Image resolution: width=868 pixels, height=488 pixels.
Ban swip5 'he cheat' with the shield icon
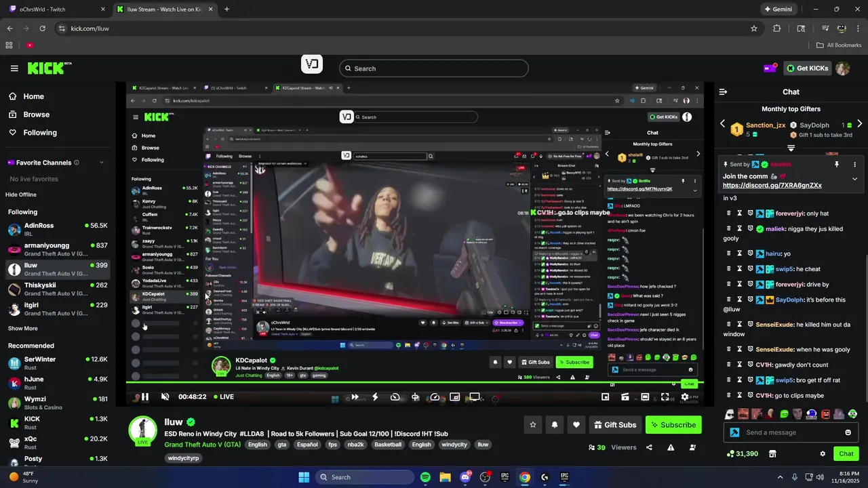[751, 269]
